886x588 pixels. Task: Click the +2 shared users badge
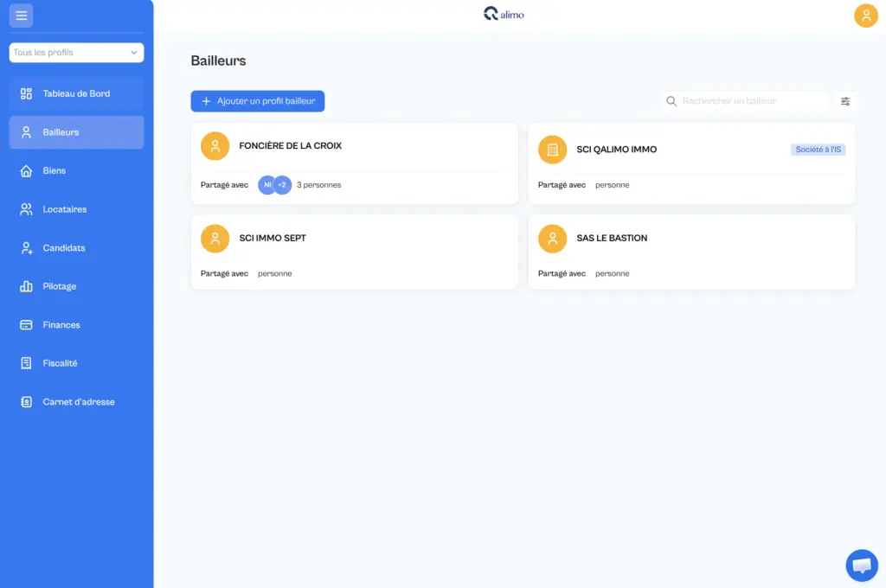pos(283,185)
